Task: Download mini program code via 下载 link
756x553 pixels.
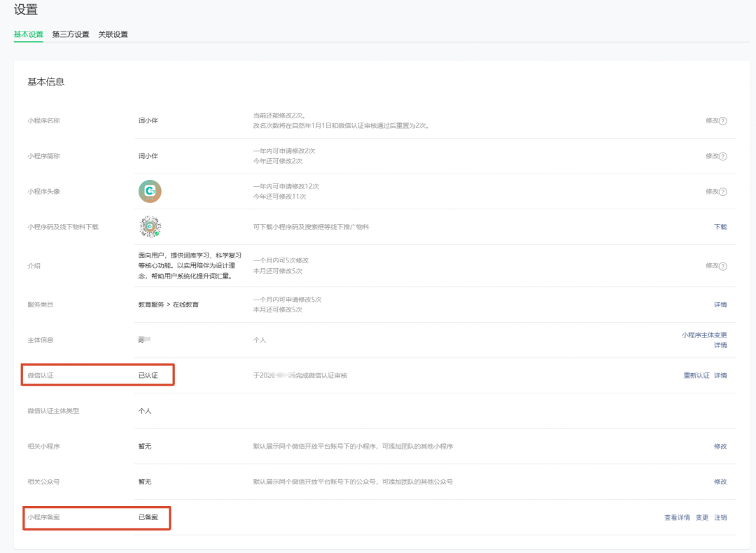Action: pos(720,227)
